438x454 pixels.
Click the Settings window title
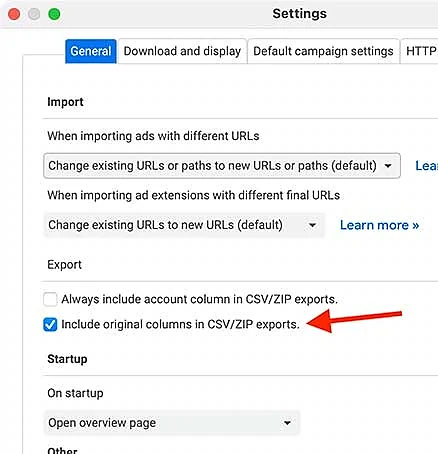pos(299,14)
